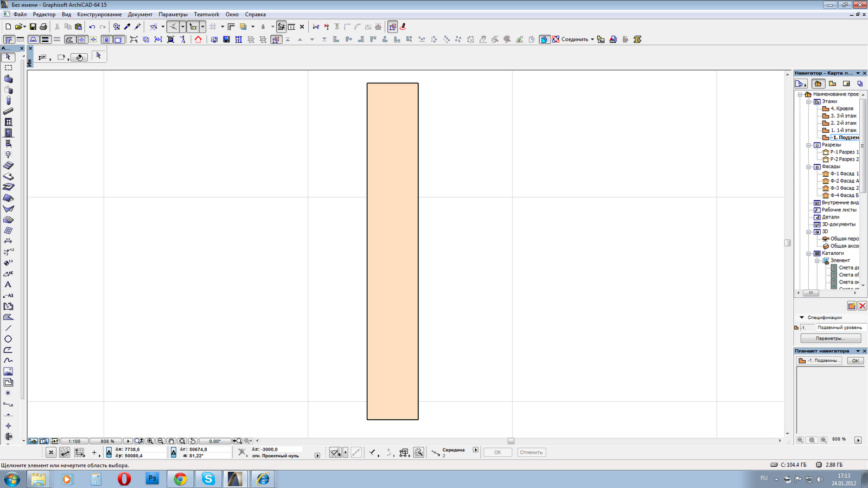
Task: Click the Параметры... button in Navigator
Action: tap(831, 338)
